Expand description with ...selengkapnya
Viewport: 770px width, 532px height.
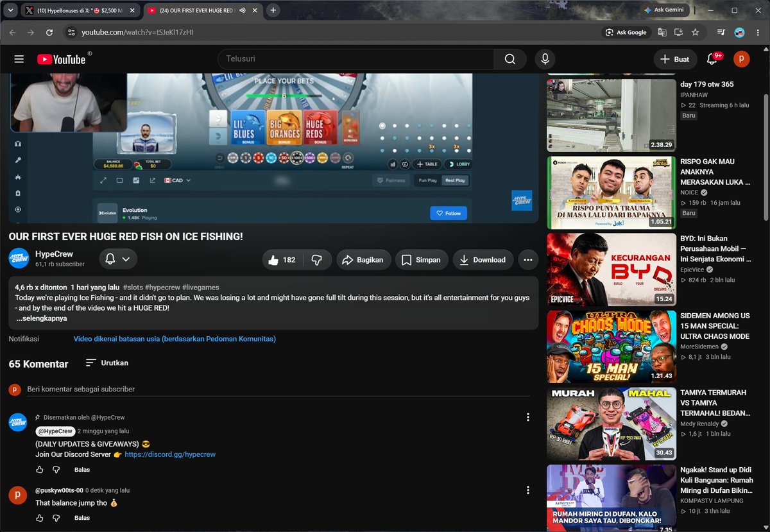click(42, 318)
